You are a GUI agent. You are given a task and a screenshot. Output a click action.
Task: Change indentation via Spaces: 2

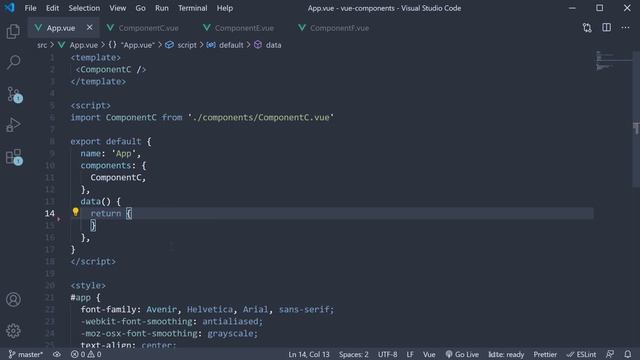pyautogui.click(x=353, y=354)
